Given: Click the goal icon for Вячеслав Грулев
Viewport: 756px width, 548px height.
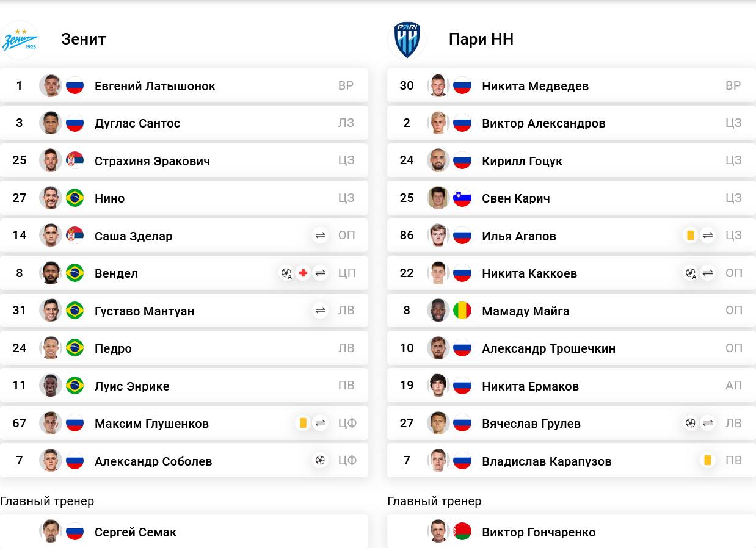Looking at the screenshot, I should tap(691, 423).
